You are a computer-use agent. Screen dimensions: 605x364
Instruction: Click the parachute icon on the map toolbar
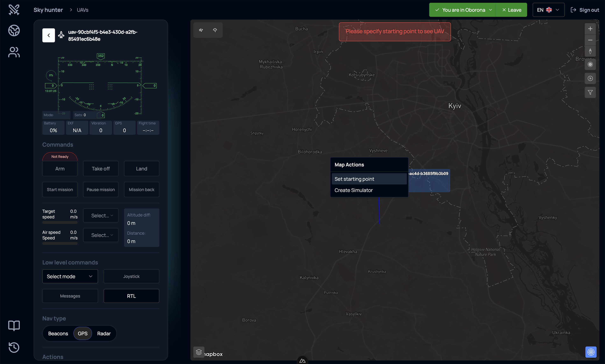coord(215,30)
